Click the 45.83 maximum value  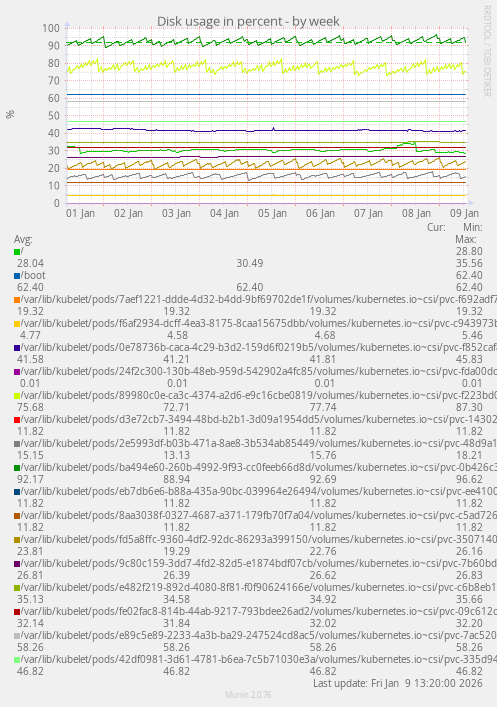[469, 359]
